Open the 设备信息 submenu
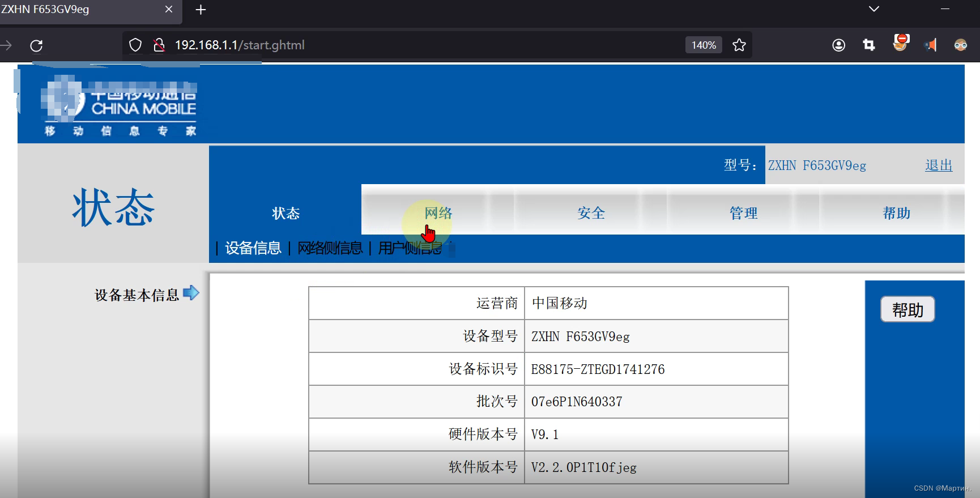This screenshot has height=498, width=980. [x=253, y=248]
